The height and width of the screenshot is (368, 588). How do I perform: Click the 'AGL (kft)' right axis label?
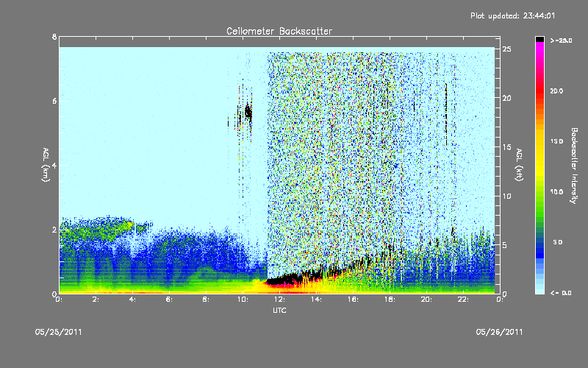click(519, 165)
